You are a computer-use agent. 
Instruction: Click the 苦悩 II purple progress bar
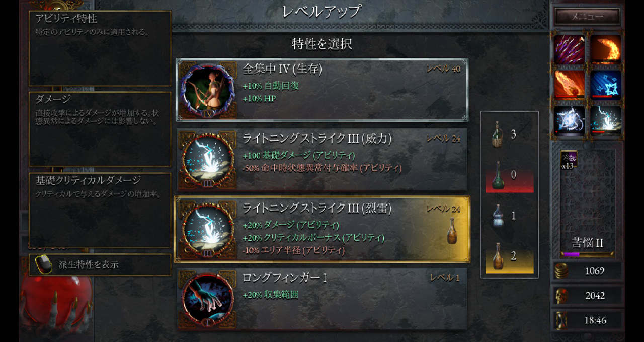pyautogui.click(x=587, y=254)
